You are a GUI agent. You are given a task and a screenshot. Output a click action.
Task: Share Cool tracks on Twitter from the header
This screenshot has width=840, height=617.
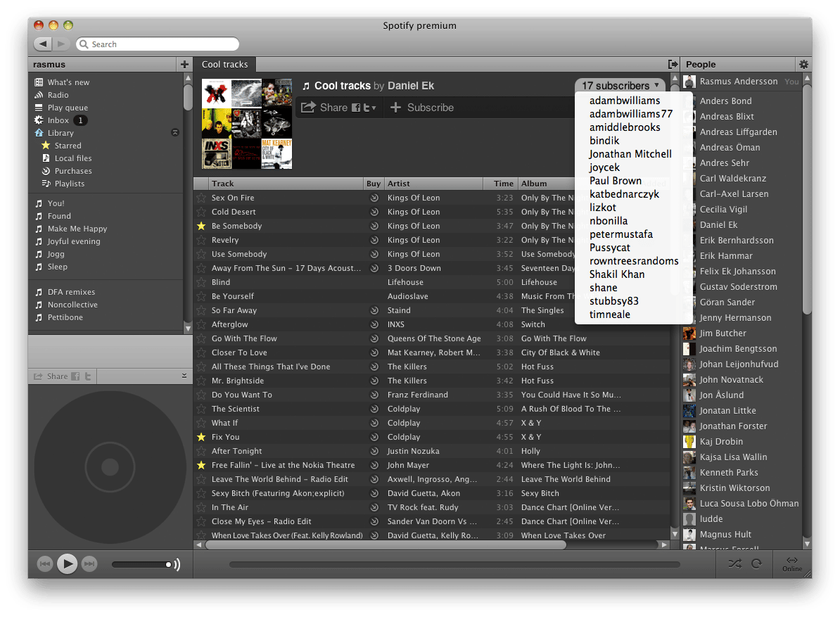[x=367, y=108]
